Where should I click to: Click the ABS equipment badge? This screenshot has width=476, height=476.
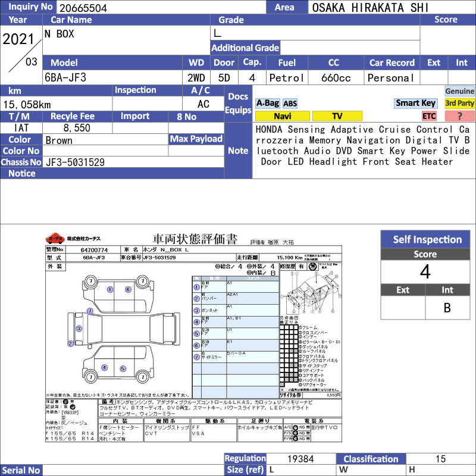pyautogui.click(x=290, y=104)
